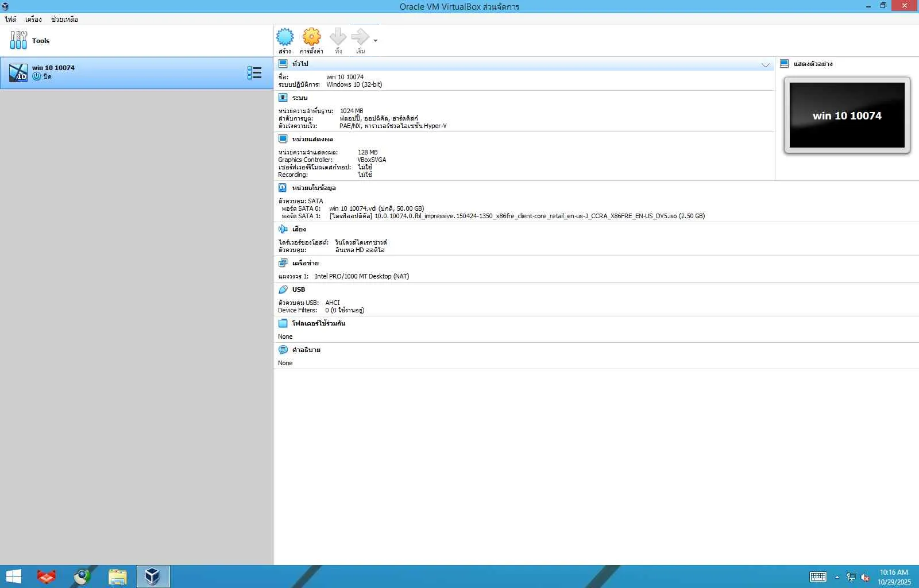The width and height of the screenshot is (919, 588).
Task: Open the เครื่อง menu
Action: tap(33, 19)
